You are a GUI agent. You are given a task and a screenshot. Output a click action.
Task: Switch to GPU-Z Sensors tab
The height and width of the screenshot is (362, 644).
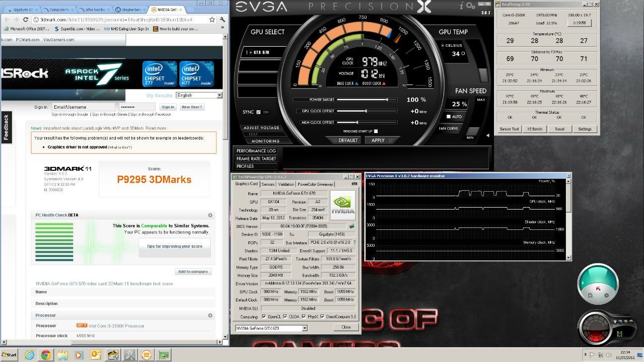(268, 184)
